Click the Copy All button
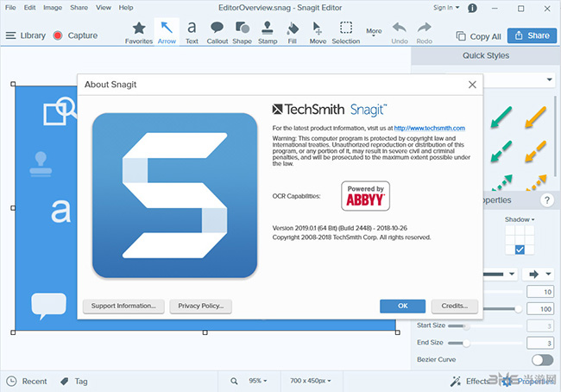The height and width of the screenshot is (392, 561). 478,36
